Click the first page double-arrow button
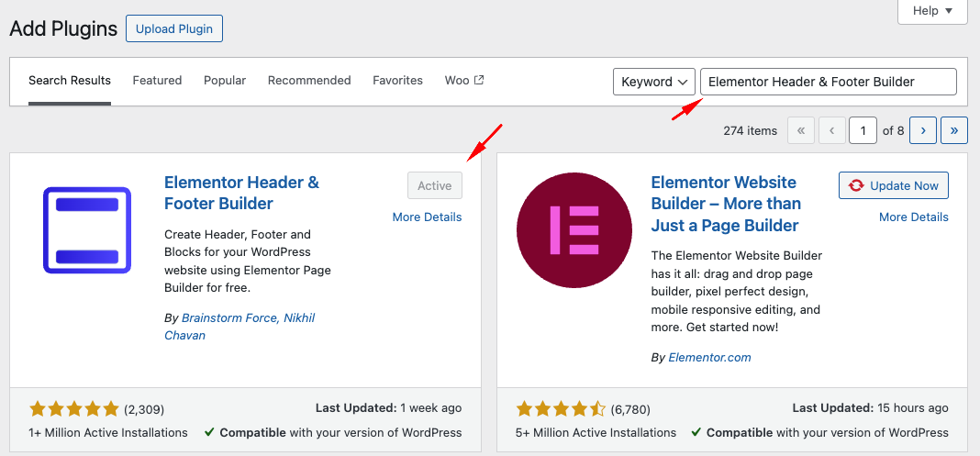Viewport: 980px width, 456px height. click(x=800, y=130)
